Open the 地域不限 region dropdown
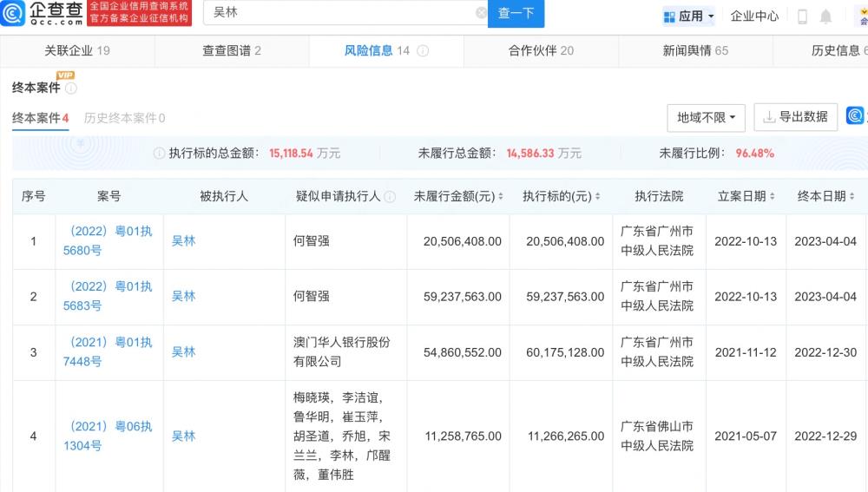The width and height of the screenshot is (868, 492). pyautogui.click(x=706, y=117)
